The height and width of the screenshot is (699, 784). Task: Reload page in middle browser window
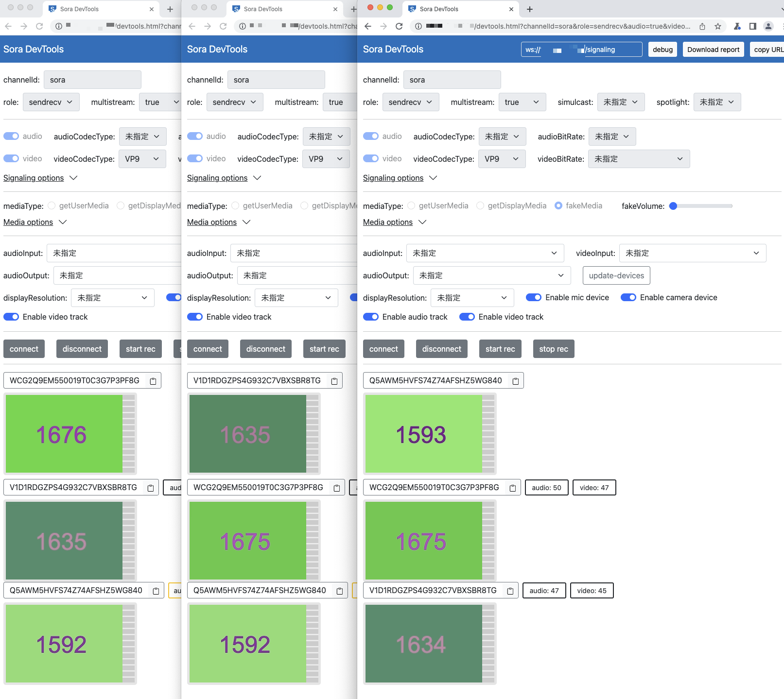pyautogui.click(x=223, y=26)
